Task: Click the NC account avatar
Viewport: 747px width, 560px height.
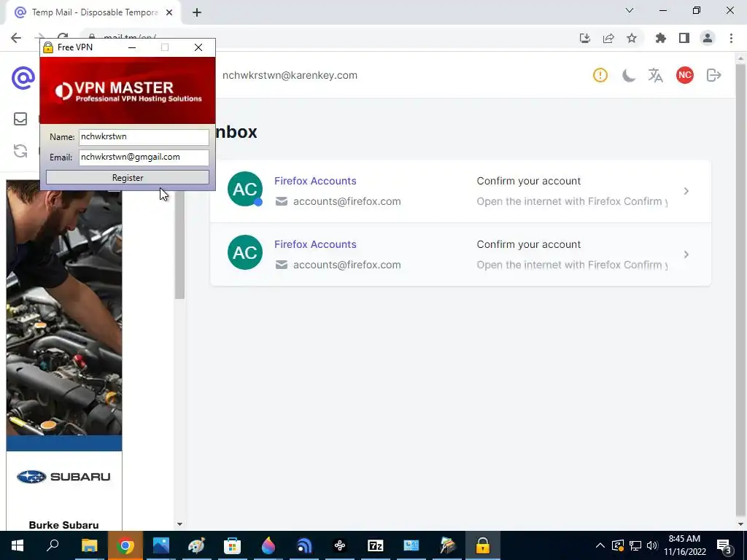Action: coord(684,75)
